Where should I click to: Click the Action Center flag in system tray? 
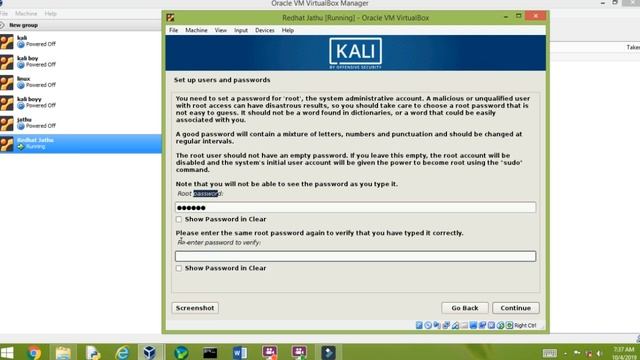coord(577,353)
